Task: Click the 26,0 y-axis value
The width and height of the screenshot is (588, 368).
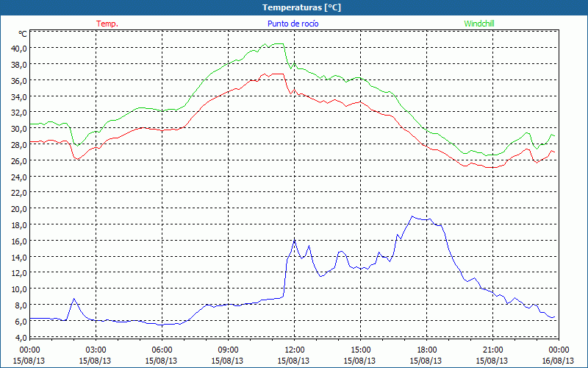Action: (19, 160)
